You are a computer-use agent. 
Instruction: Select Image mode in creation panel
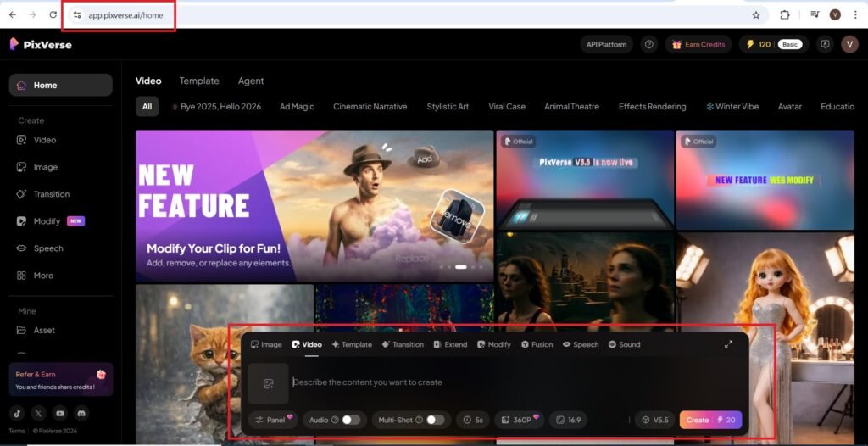click(266, 344)
